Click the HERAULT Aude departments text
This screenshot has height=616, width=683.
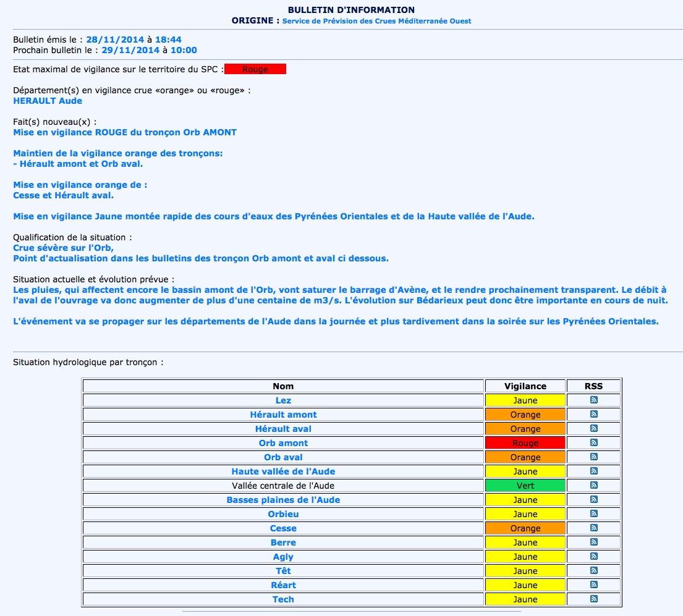click(48, 101)
